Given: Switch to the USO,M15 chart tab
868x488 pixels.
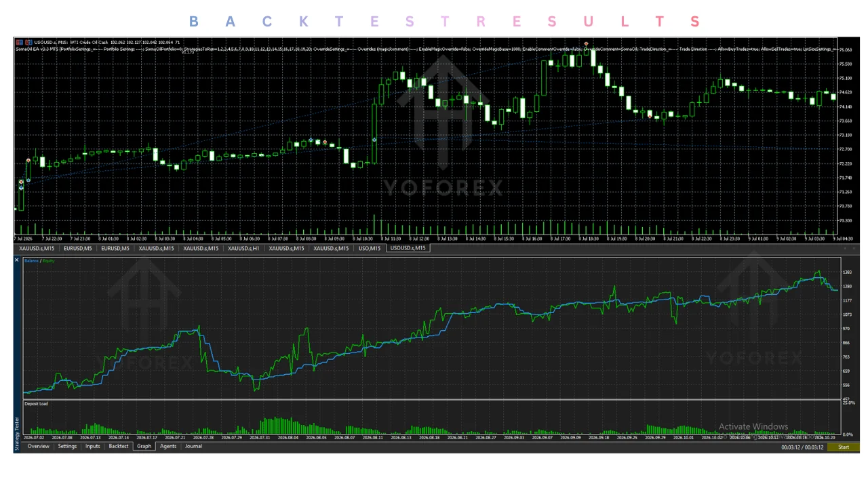Looking at the screenshot, I should coord(370,248).
